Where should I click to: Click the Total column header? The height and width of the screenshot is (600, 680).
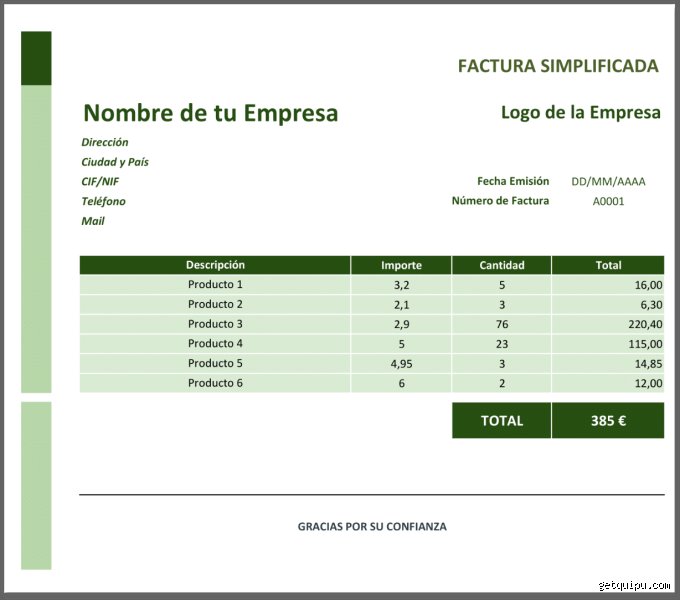point(608,265)
